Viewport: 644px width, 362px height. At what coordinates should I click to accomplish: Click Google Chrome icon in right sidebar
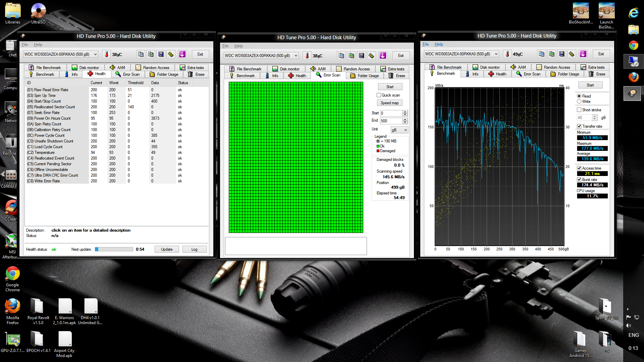click(633, 45)
